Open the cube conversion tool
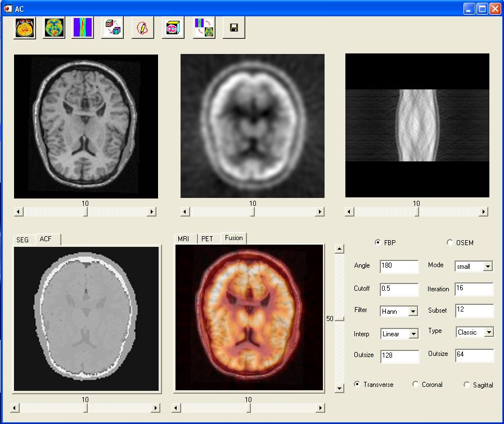Viewport: 504px width, 424px height. click(112, 26)
